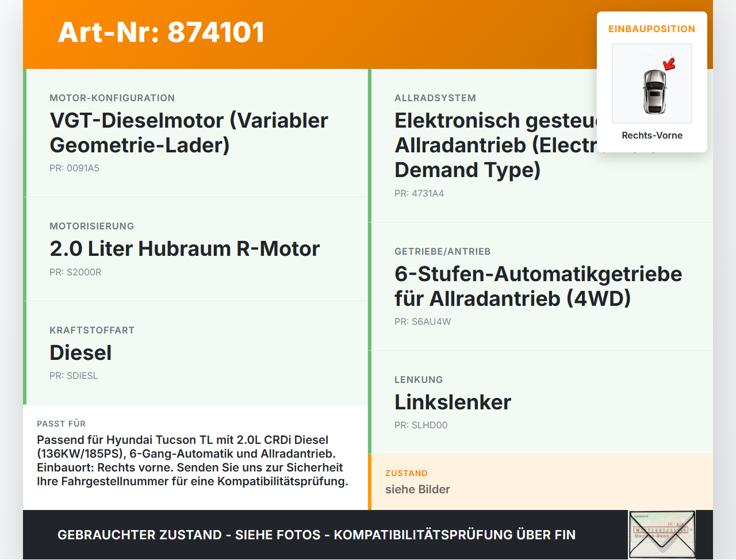The image size is (736, 560).
Task: Click the ALLRADSYSTEM label
Action: pyautogui.click(x=435, y=98)
